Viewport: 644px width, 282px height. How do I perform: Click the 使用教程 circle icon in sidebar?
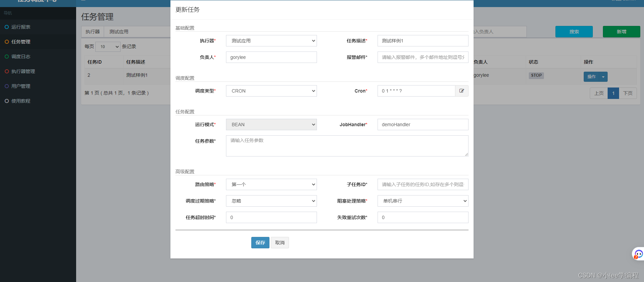coord(7,101)
